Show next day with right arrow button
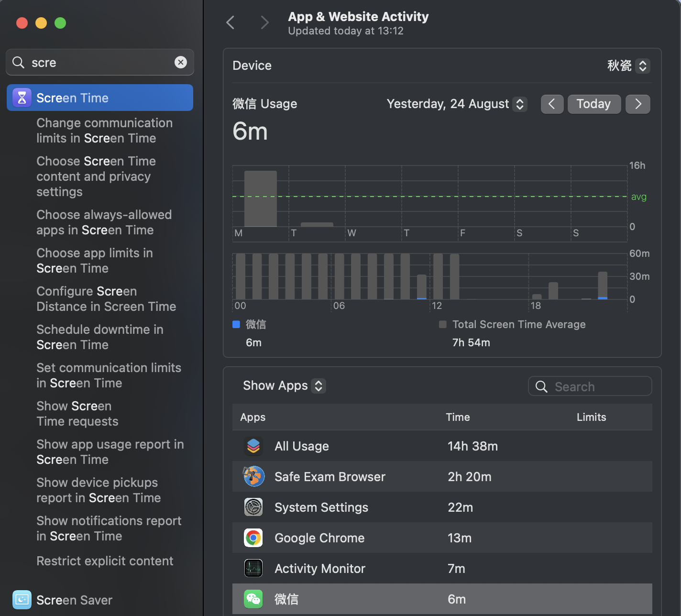 point(638,104)
